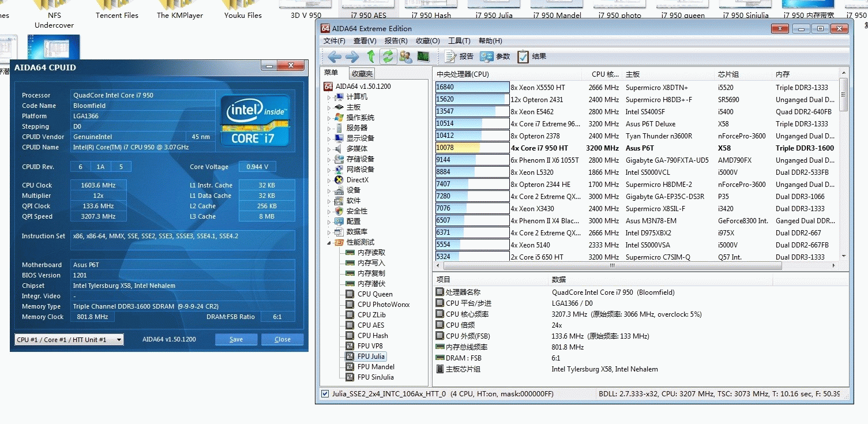This screenshot has width=868, height=424.
Task: Click the green monitor graph toolbar icon
Action: (423, 57)
